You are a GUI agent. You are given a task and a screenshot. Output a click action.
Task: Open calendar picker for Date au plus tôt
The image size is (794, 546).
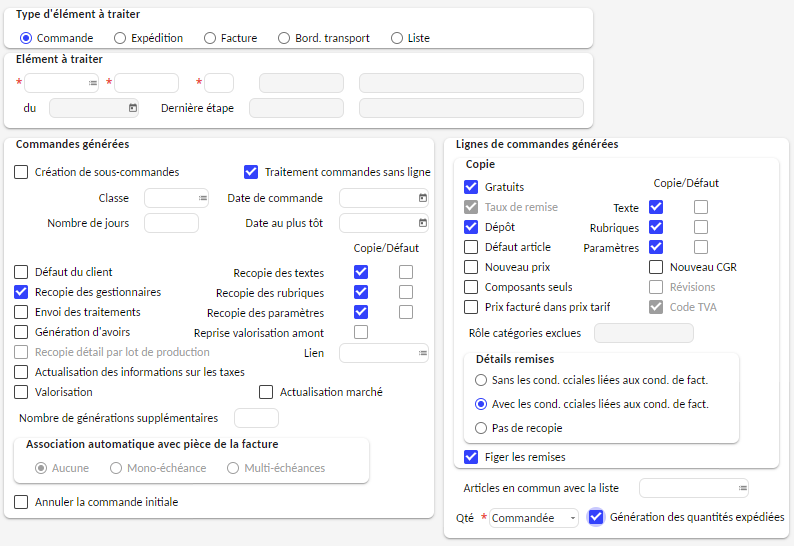423,223
